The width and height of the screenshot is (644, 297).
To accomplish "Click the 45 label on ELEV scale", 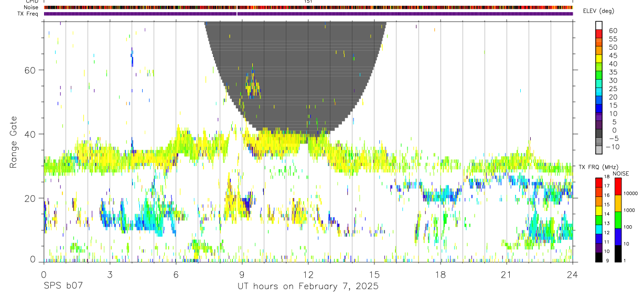I will [x=613, y=56].
